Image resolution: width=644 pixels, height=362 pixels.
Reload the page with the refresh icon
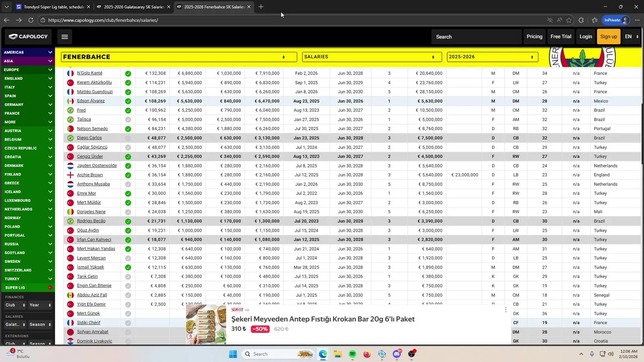[x=31, y=20]
